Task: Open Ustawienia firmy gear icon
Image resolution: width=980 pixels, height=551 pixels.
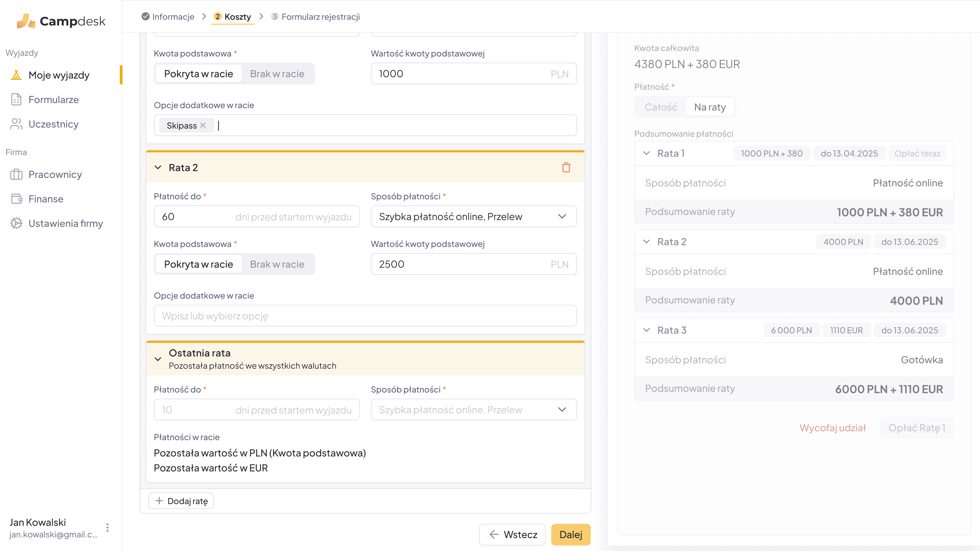Action: [16, 223]
